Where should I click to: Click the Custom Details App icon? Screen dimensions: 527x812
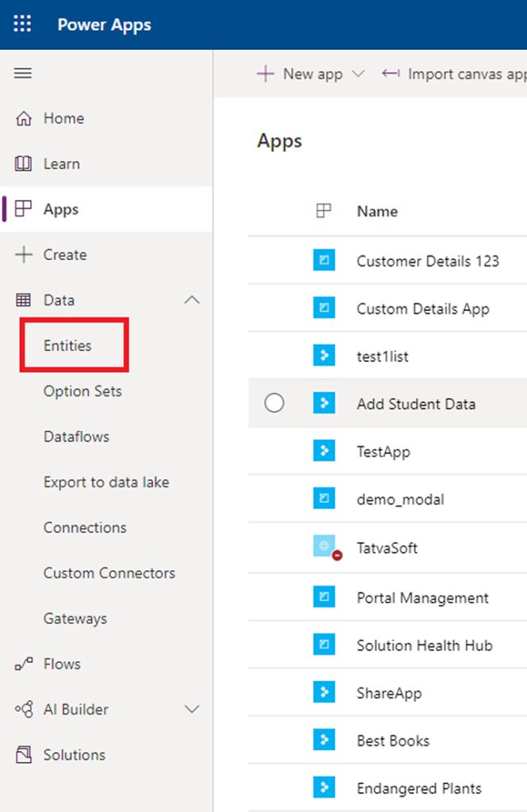coord(324,308)
